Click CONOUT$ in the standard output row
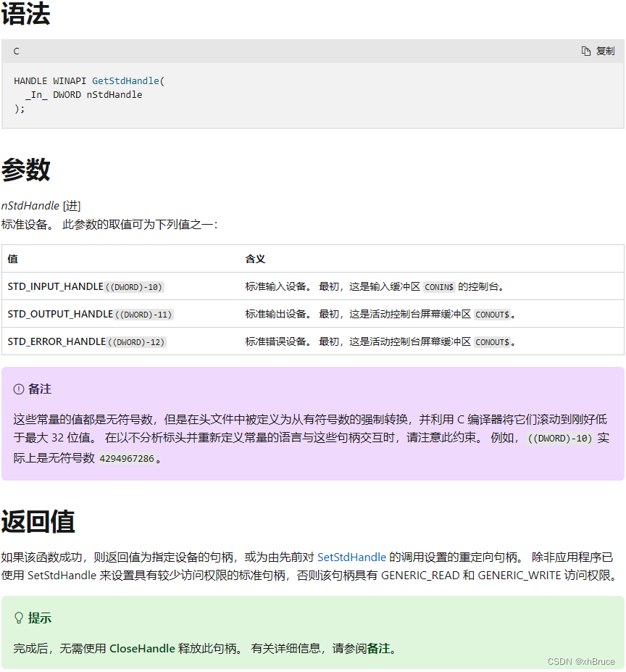 coord(492,315)
